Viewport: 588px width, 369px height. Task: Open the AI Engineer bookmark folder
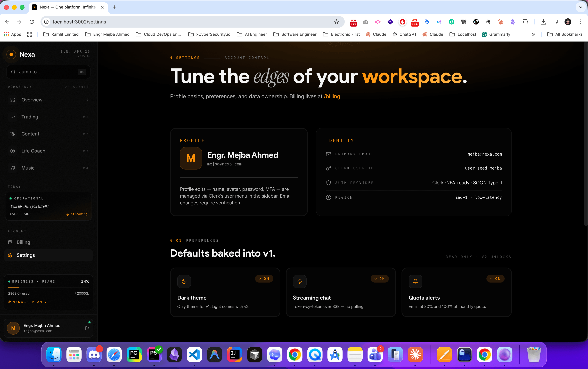(x=252, y=34)
